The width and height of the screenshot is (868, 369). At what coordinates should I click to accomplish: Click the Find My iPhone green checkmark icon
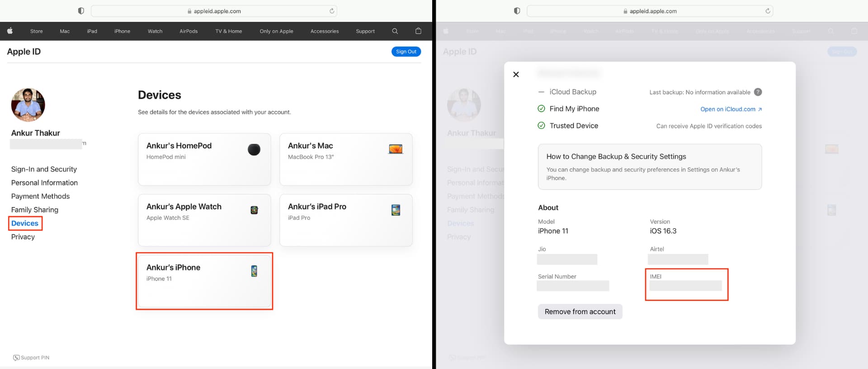541,109
